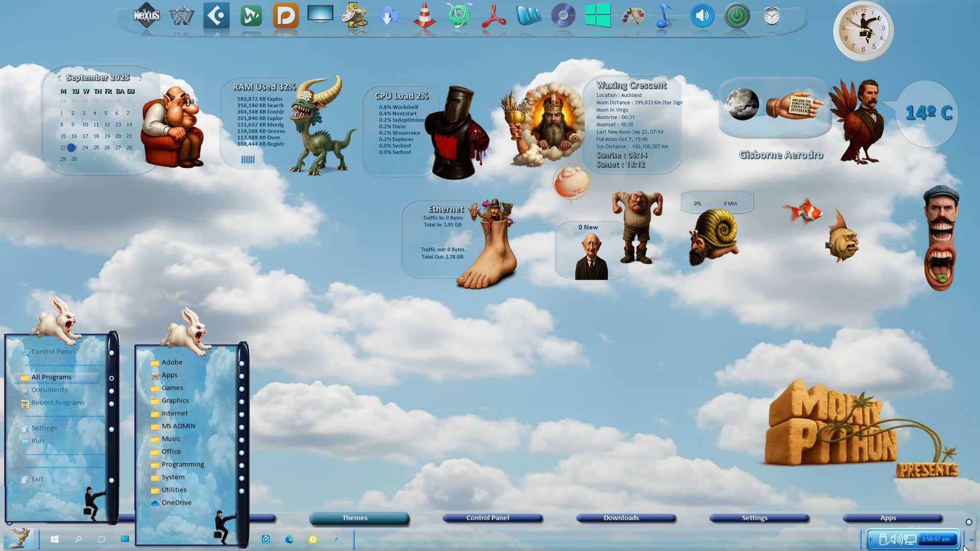Image resolution: width=980 pixels, height=551 pixels.
Task: Open the blue speaker volume icon
Action: [702, 16]
